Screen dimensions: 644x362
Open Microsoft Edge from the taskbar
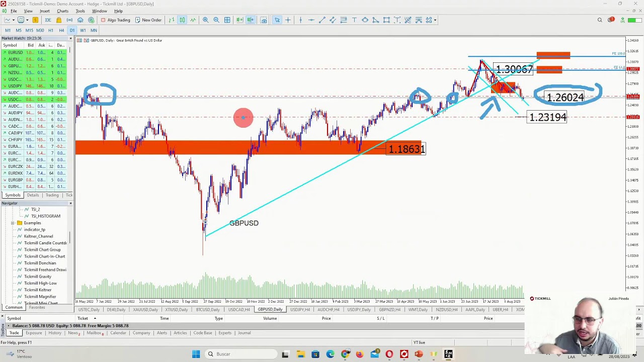click(x=330, y=354)
